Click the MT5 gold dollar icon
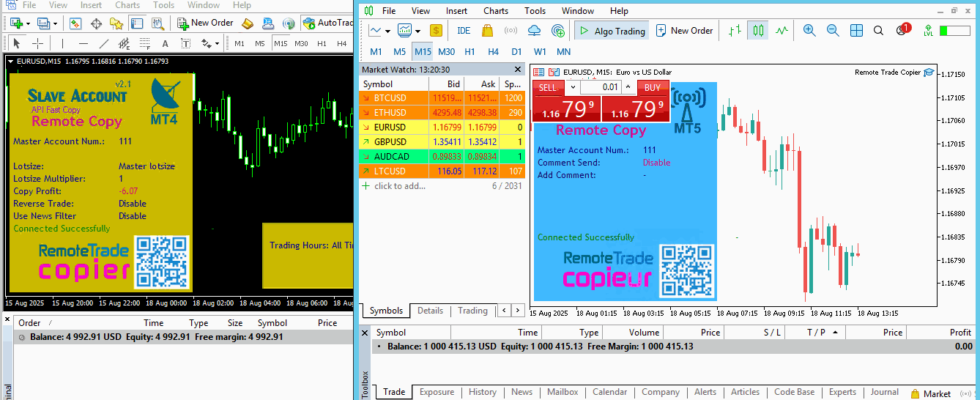The width and height of the screenshot is (980, 400). pyautogui.click(x=436, y=31)
